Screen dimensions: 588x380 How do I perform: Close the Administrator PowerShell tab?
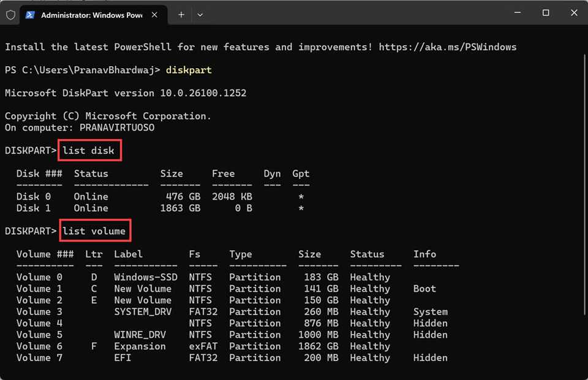(x=154, y=15)
